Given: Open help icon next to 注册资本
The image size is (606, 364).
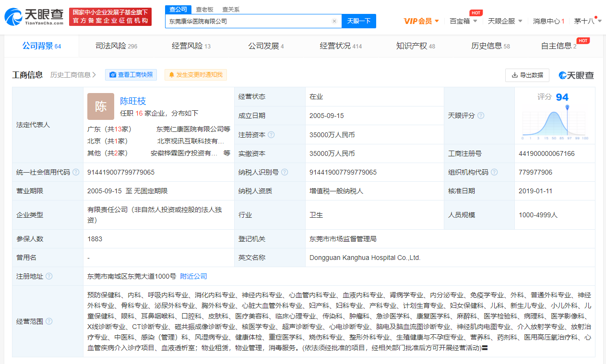Looking at the screenshot, I should point(271,135).
